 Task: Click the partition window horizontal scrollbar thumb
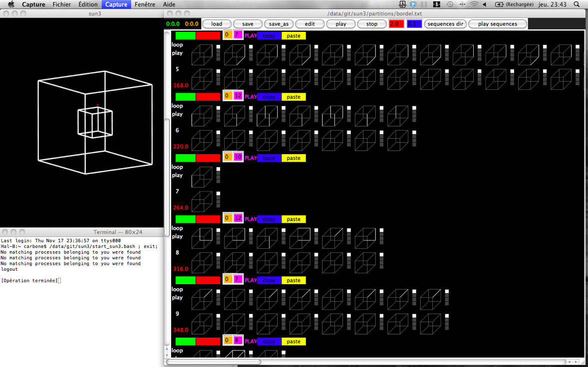click(215, 362)
